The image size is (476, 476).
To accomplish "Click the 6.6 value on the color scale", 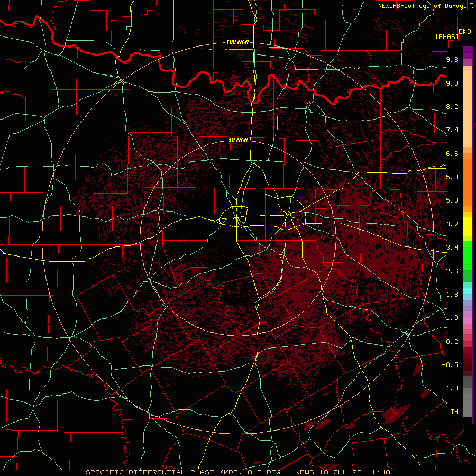I will click(452, 153).
